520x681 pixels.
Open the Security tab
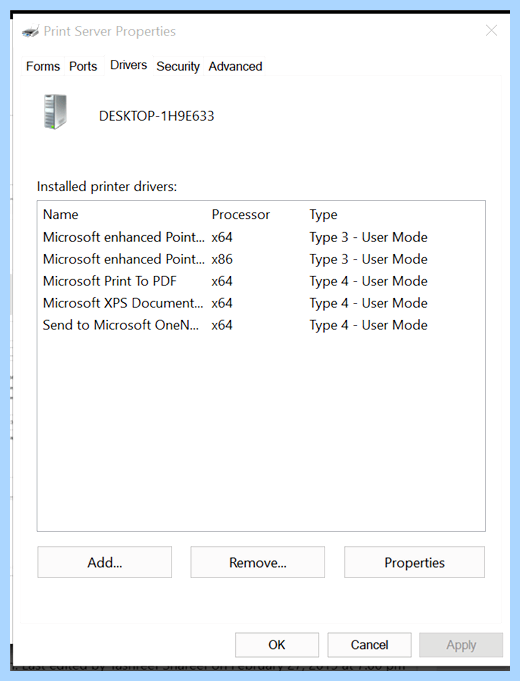point(178,66)
